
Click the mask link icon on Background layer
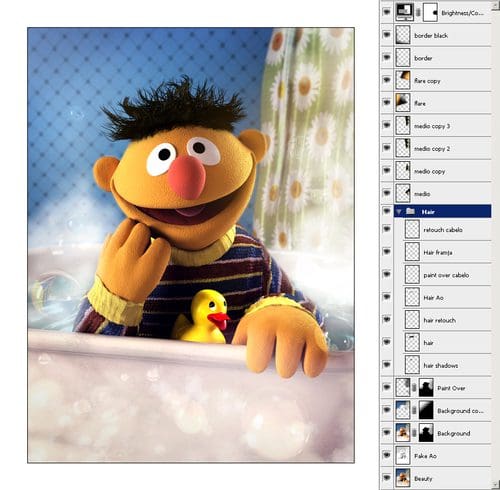(414, 433)
